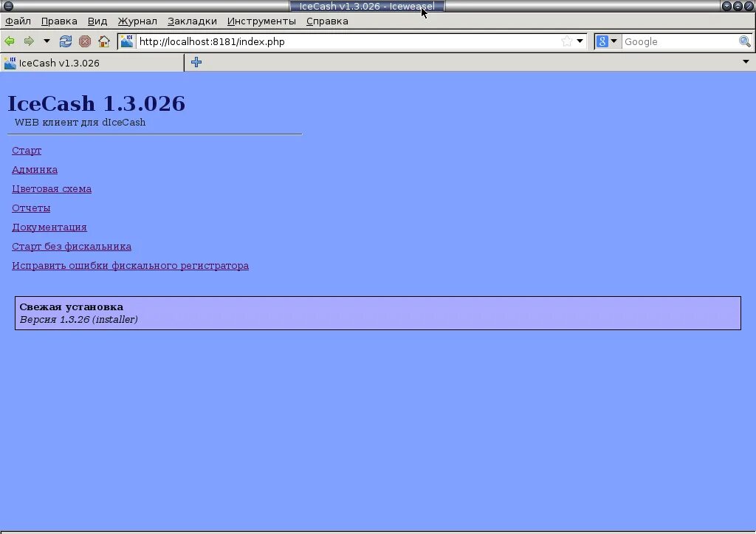Click the search magnifier icon
756x534 pixels.
coord(744,41)
